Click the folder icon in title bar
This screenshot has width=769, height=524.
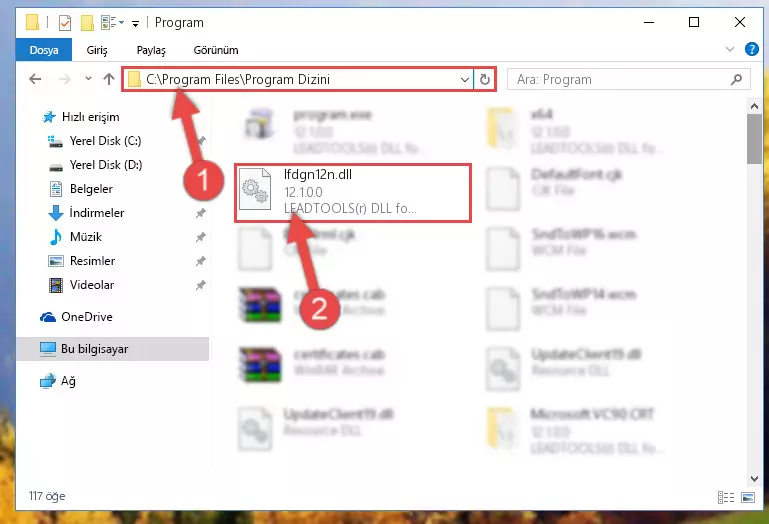point(32,23)
